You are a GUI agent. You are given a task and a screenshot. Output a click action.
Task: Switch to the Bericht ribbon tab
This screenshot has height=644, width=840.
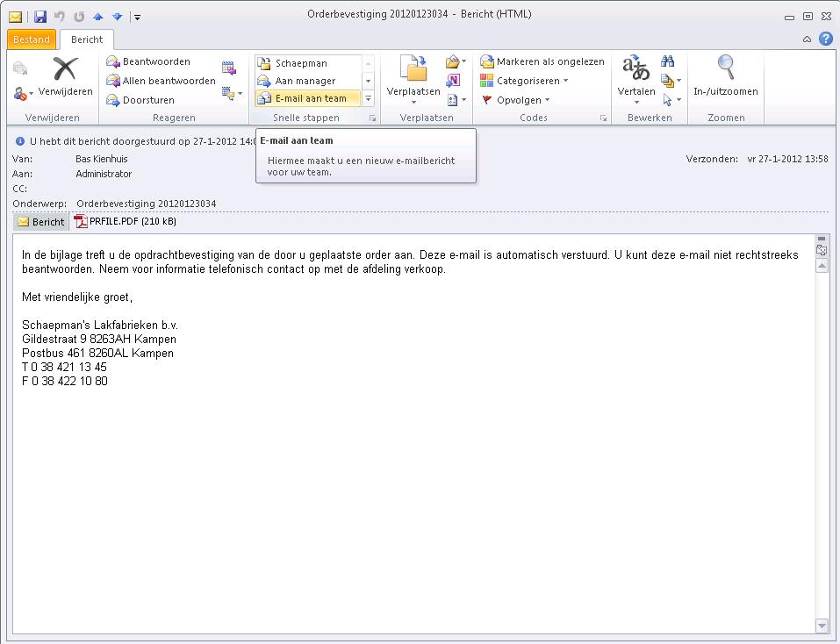click(x=87, y=39)
